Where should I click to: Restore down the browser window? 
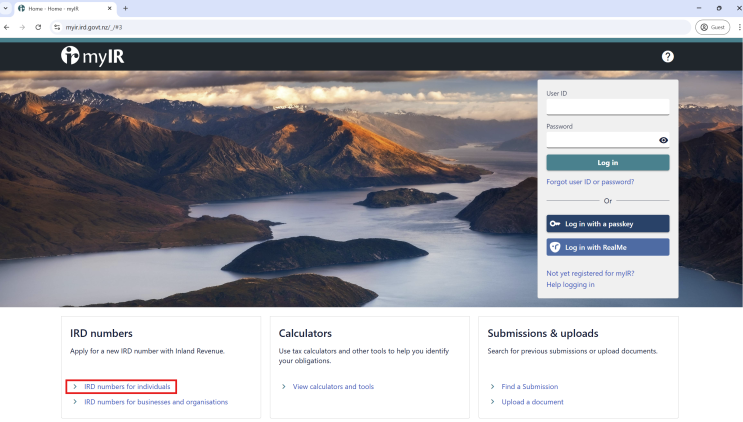(719, 9)
